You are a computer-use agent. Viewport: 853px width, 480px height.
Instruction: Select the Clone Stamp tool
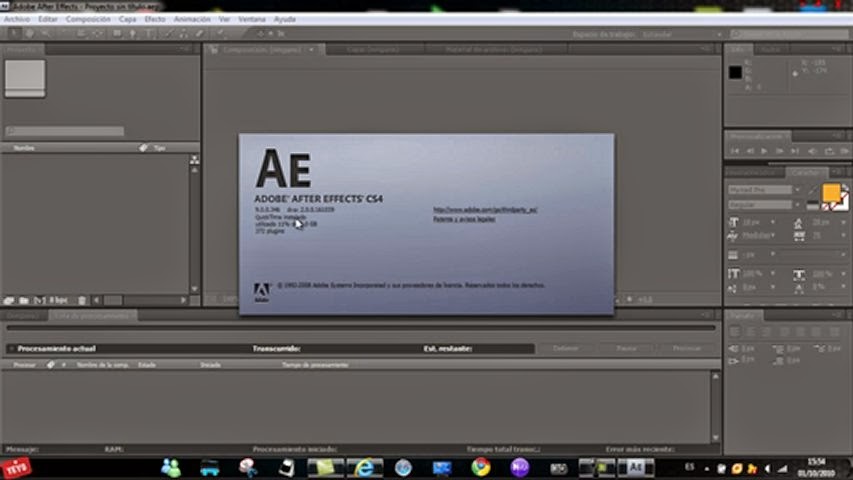click(183, 33)
